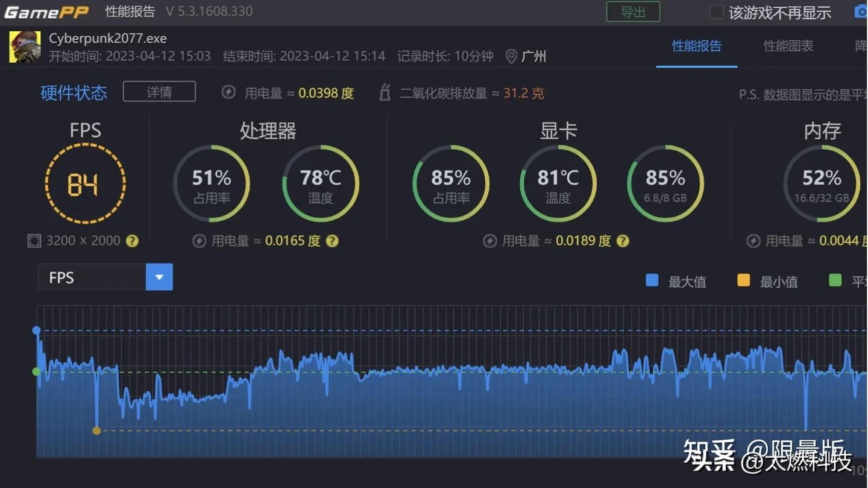
Task: Click the help icon beside graphics card power 0.0189 度
Action: point(623,241)
